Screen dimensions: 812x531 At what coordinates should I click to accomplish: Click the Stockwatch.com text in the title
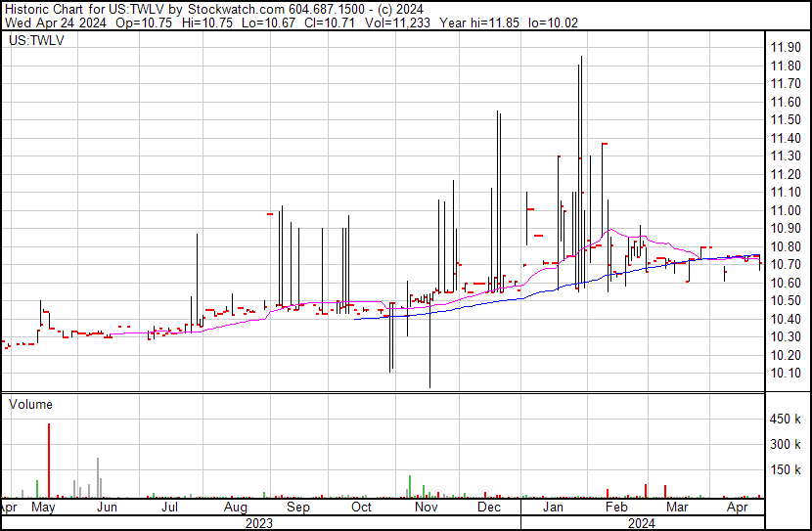point(236,10)
